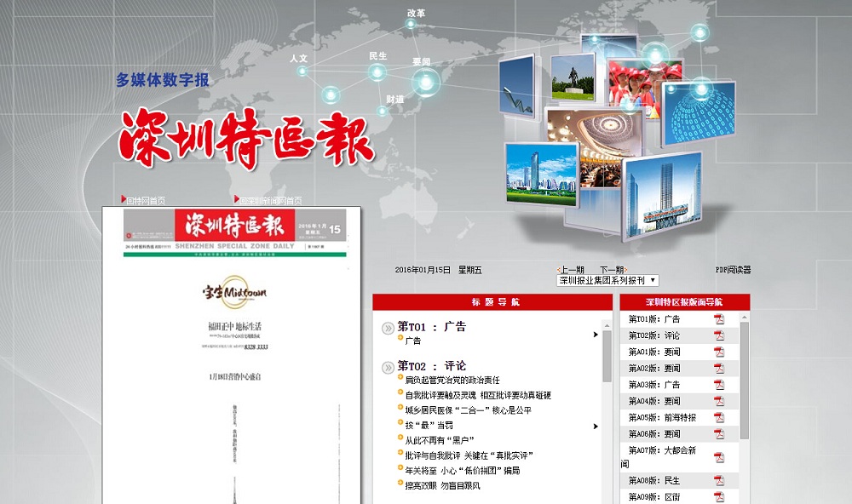Viewport: 852px width, 504px height.
Task: Click the glowing 人文 node on map
Action: click(x=302, y=71)
